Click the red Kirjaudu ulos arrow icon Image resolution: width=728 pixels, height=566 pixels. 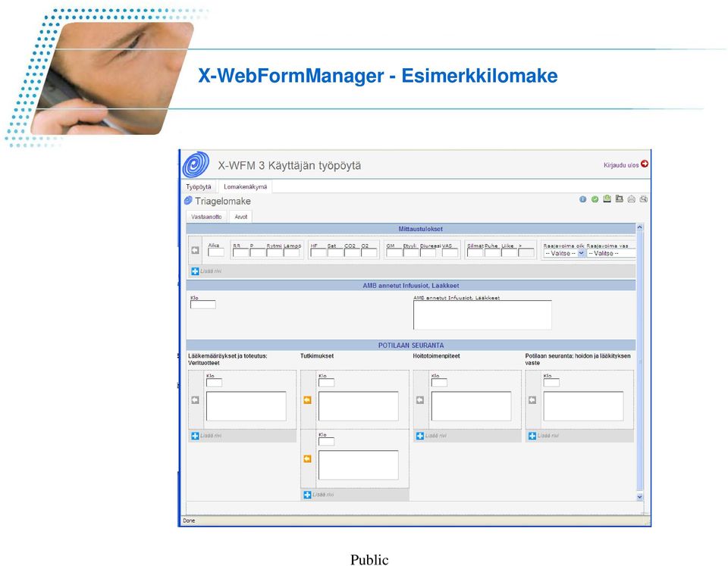(645, 164)
